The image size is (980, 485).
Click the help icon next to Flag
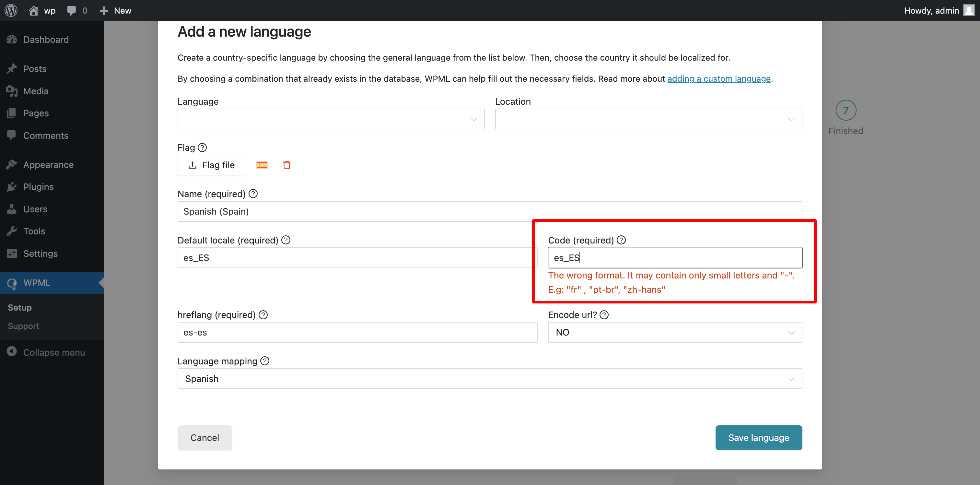tap(203, 147)
